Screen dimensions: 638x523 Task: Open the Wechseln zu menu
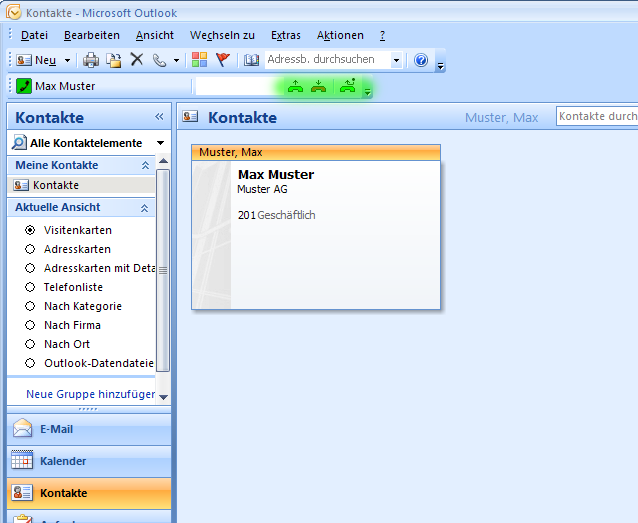pyautogui.click(x=222, y=35)
